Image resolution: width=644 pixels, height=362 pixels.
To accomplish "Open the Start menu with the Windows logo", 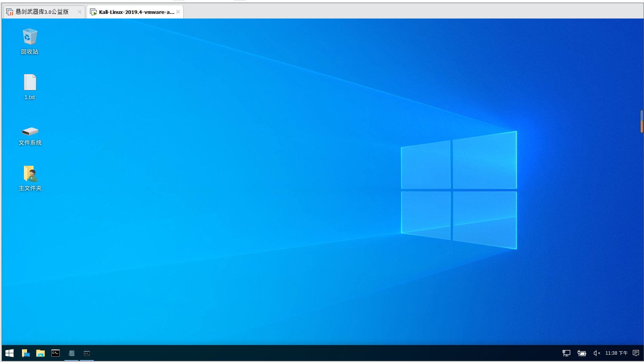I will [10, 353].
